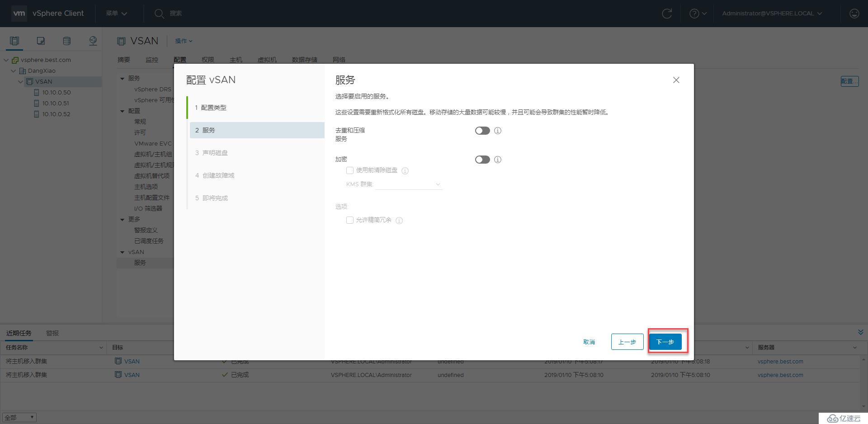Open the 操作 actions dropdown

[x=184, y=41]
